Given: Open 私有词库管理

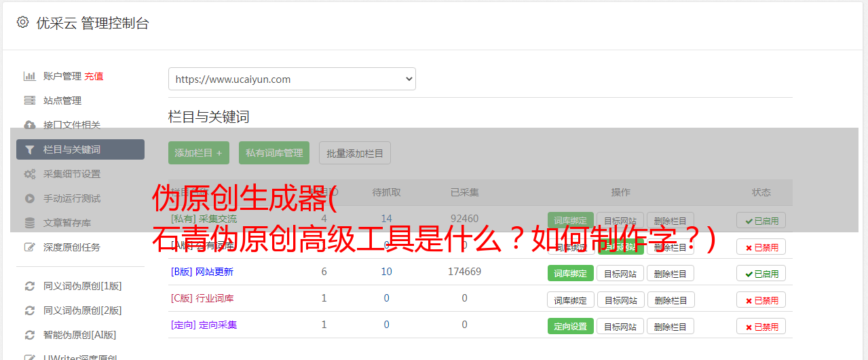Looking at the screenshot, I should [274, 153].
